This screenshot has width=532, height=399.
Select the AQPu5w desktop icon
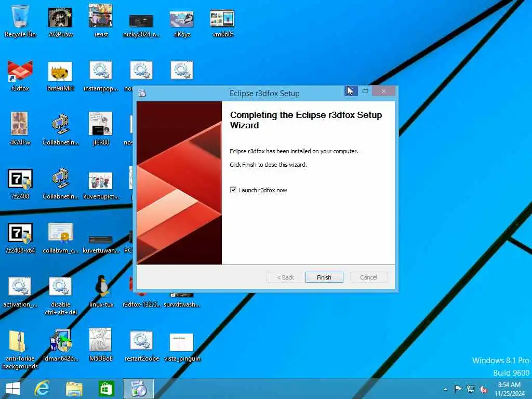point(60,21)
